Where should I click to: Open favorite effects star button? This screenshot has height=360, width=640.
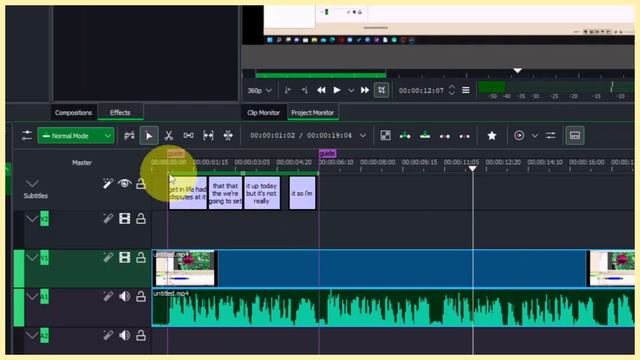pyautogui.click(x=492, y=136)
